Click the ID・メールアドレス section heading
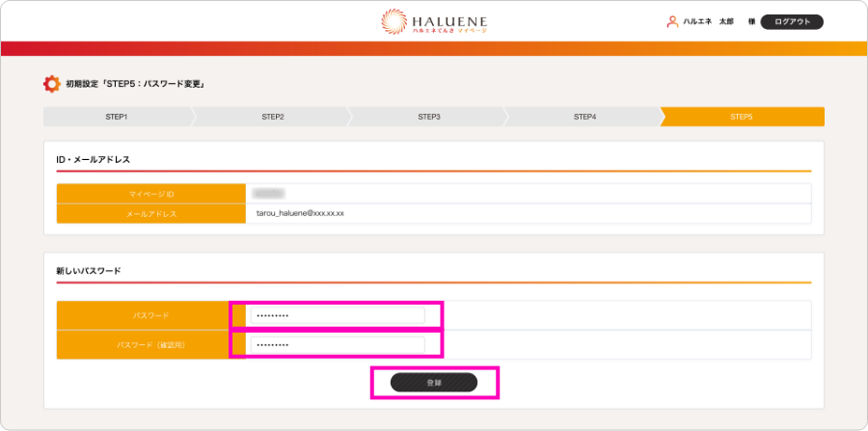868x431 pixels. [x=93, y=159]
